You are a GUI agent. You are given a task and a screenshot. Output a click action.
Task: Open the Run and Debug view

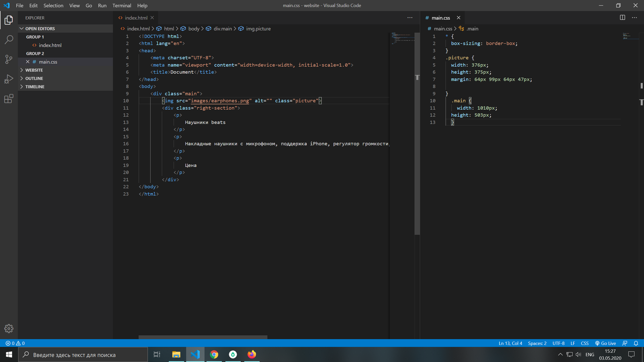click(x=9, y=79)
